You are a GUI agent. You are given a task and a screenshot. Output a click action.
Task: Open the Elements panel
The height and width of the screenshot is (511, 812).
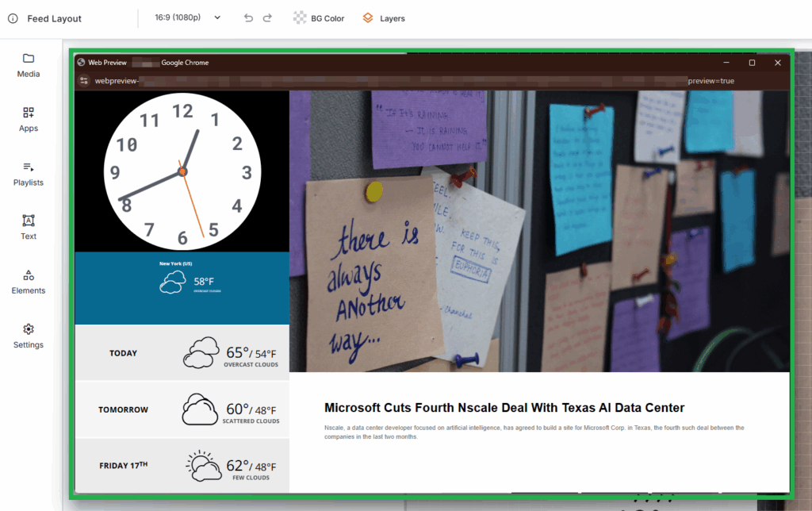click(x=29, y=282)
